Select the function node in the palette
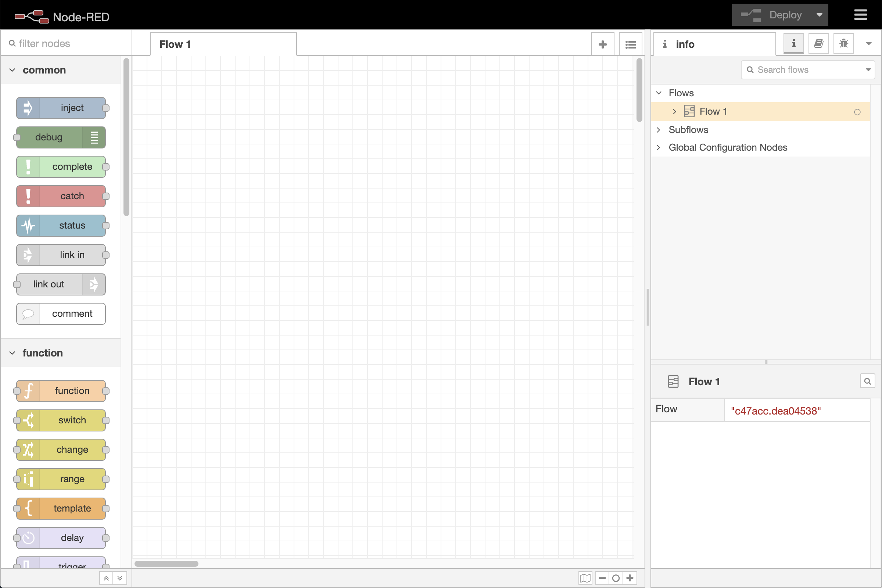 click(x=61, y=390)
